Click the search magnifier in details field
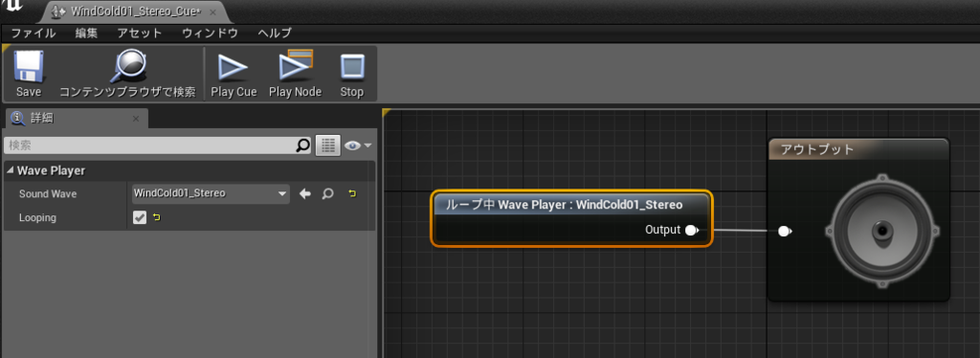The height and width of the screenshot is (358, 980). point(302,145)
